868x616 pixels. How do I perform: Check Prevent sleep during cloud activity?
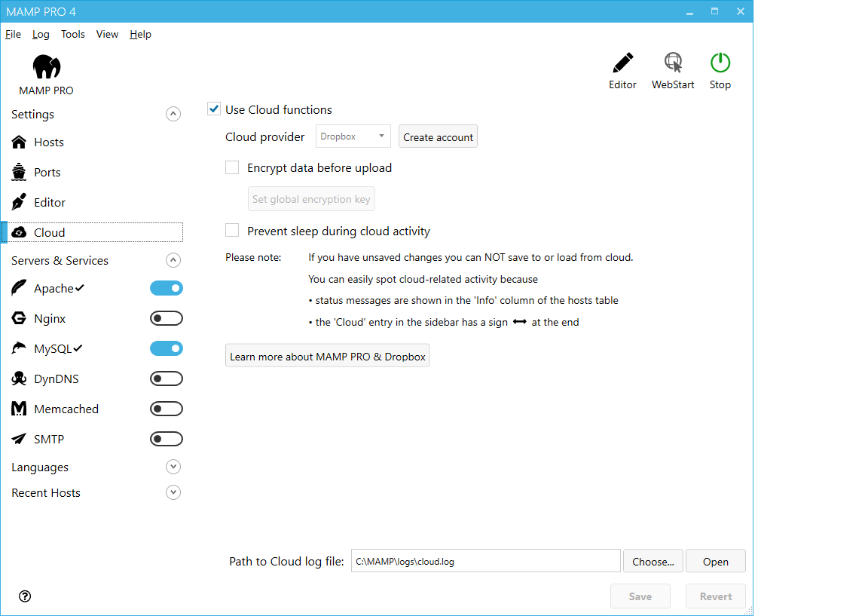tap(232, 231)
